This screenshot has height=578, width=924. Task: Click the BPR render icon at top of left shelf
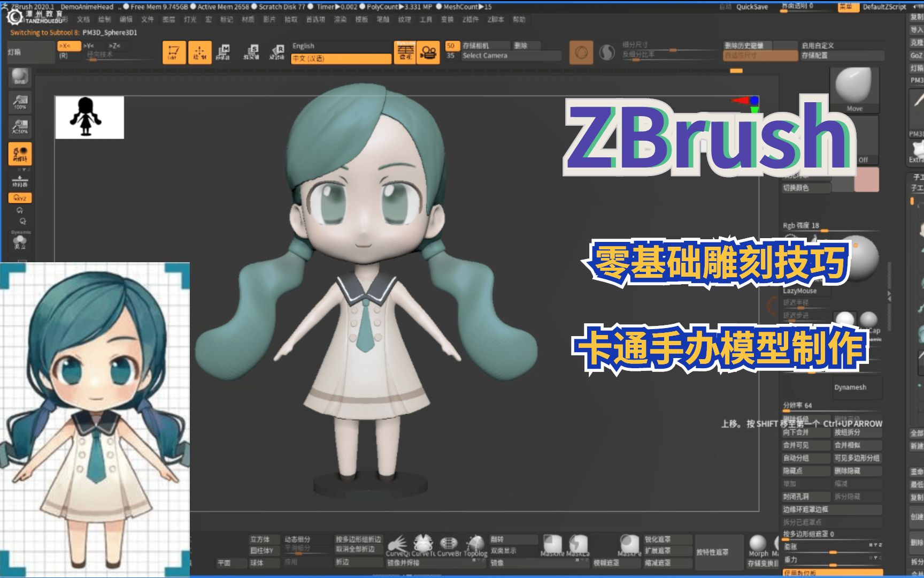pyautogui.click(x=20, y=77)
